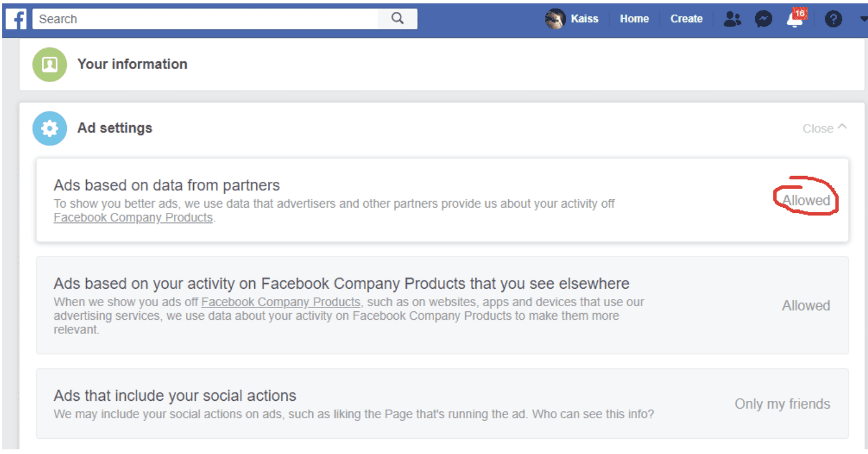This screenshot has width=868, height=454.
Task: Click the blue Ad settings gear icon
Action: coord(50,129)
